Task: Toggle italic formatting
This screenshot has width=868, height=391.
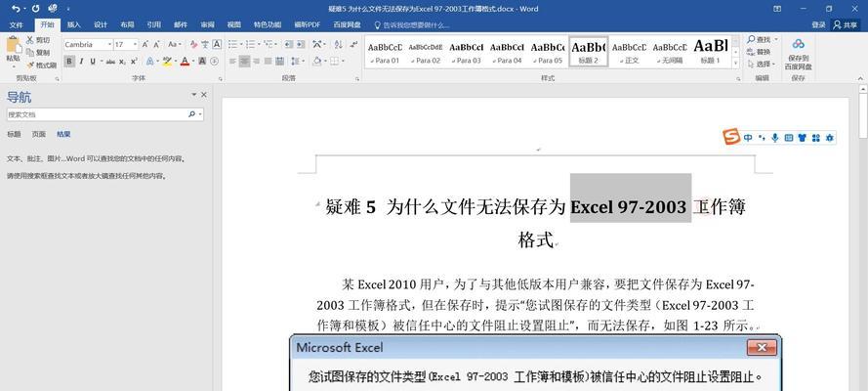Action: click(x=81, y=61)
